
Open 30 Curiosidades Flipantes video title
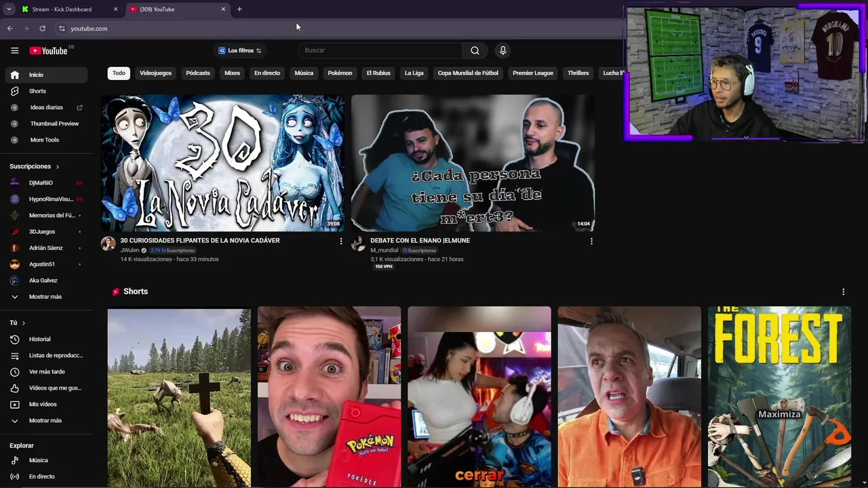tap(200, 241)
